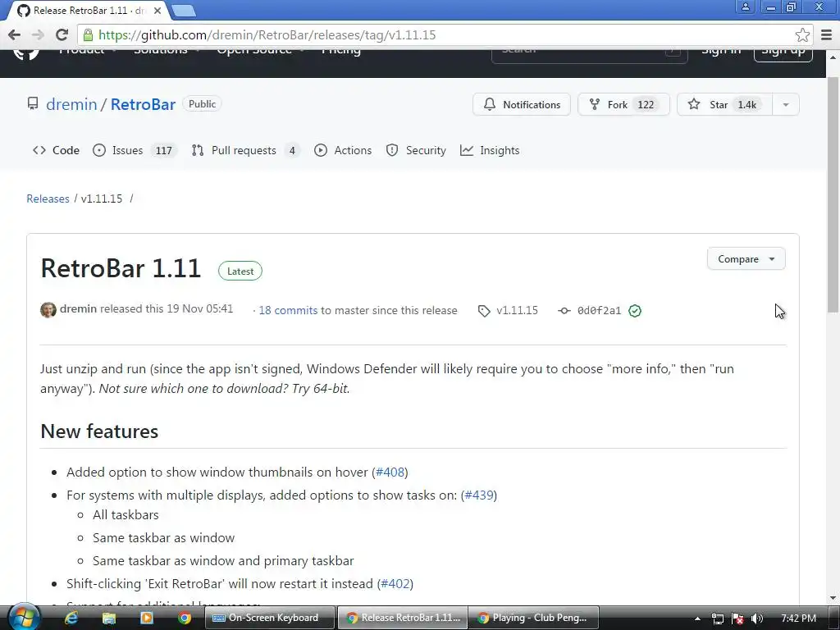Click the pinned Chrome taskbar icon
Screen dimensions: 840x630
click(185, 619)
